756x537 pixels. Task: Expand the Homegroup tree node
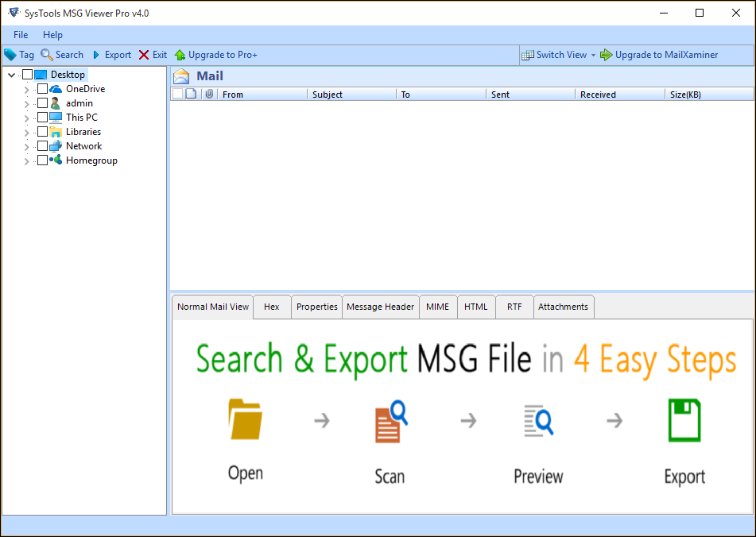27,160
